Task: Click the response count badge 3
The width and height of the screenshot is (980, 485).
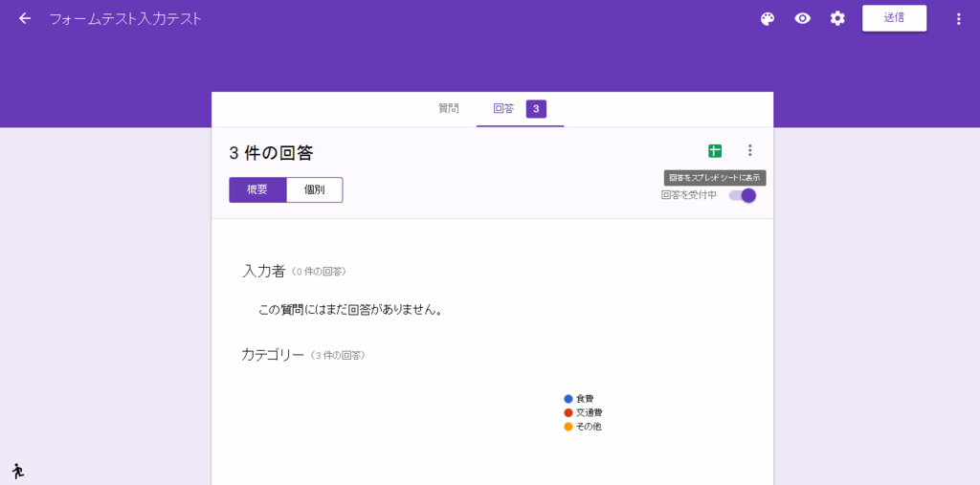Action: [x=536, y=109]
